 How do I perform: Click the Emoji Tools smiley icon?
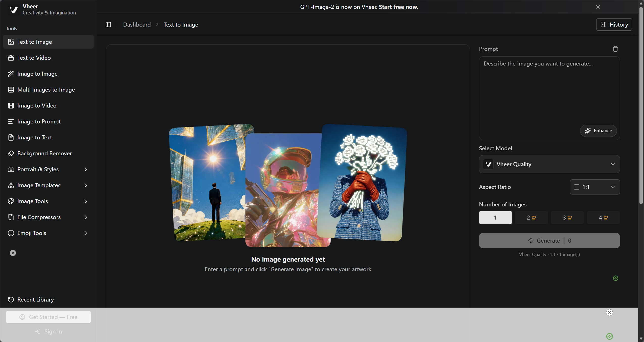point(11,233)
